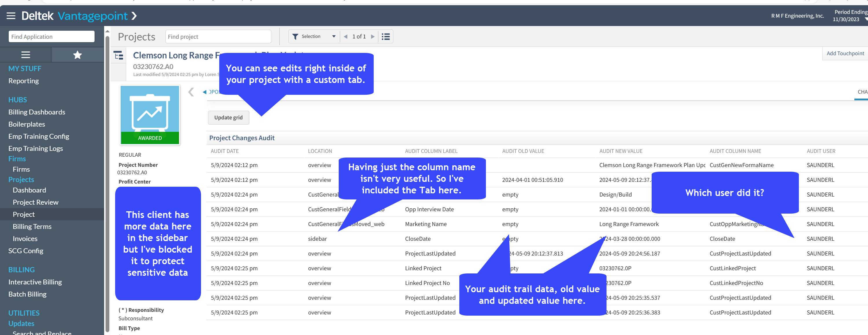Open the hamburger menu next to Deltek logo
Screen dimensions: 868x335
click(x=11, y=16)
